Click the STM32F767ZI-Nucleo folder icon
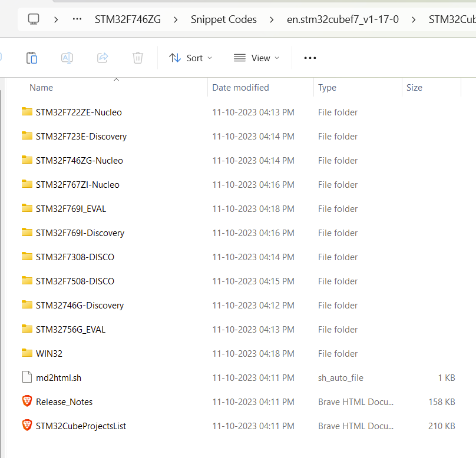 click(27, 184)
